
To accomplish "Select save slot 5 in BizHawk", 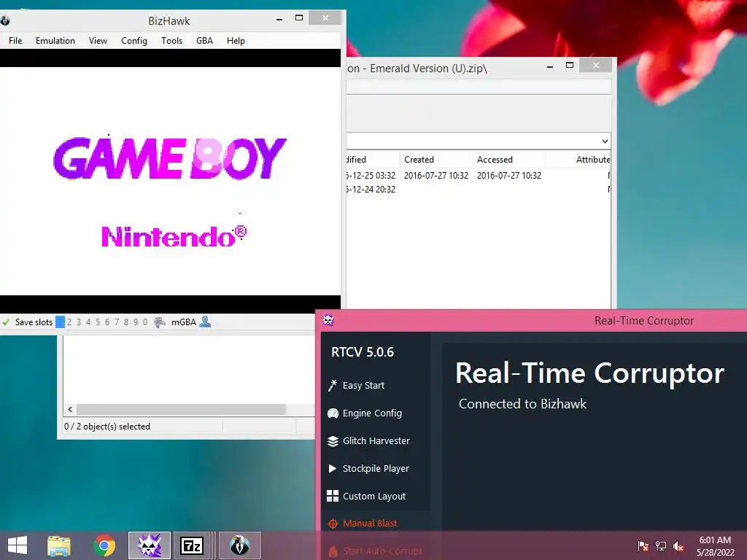I will [98, 322].
